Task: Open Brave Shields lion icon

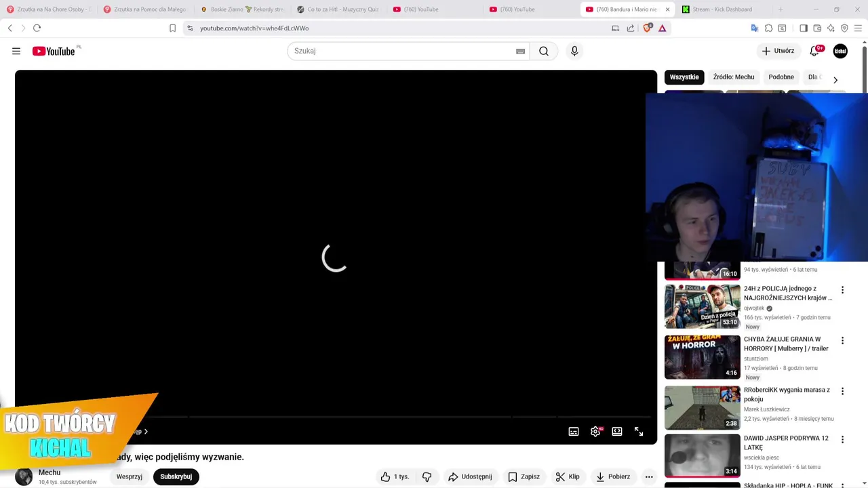Action: [647, 28]
